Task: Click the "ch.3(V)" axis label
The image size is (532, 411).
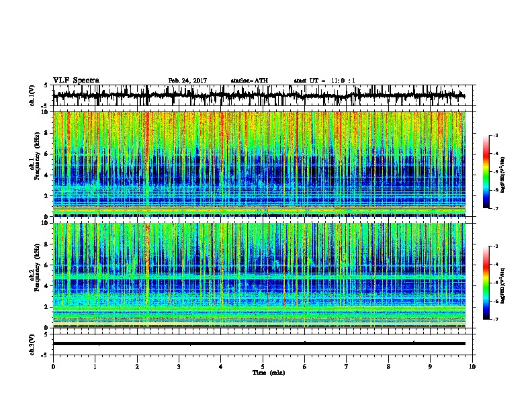Action: (x=32, y=345)
